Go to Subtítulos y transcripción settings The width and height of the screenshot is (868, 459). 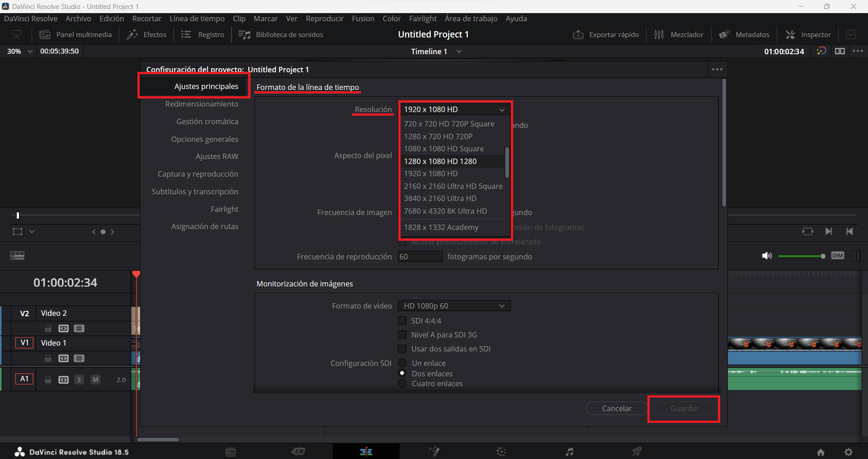coord(195,192)
